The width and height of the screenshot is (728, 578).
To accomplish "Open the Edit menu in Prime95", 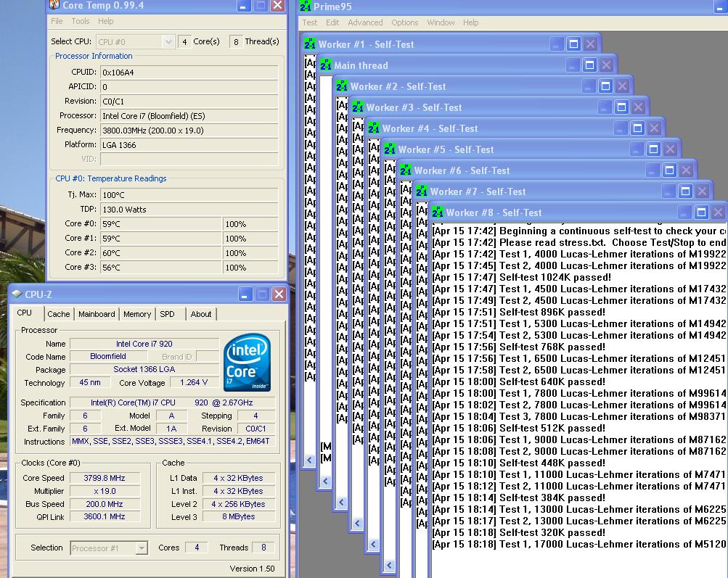I will 332,22.
